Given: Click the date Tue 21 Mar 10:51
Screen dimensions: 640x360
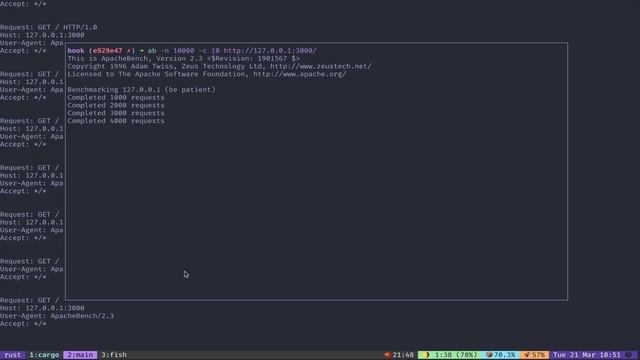Looking at the screenshot, I should coord(587,355).
